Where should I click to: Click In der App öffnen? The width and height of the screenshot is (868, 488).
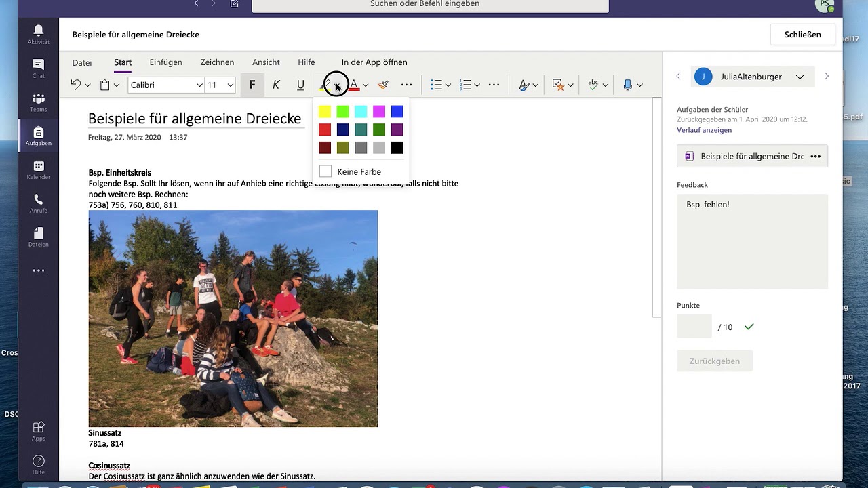[x=374, y=62]
